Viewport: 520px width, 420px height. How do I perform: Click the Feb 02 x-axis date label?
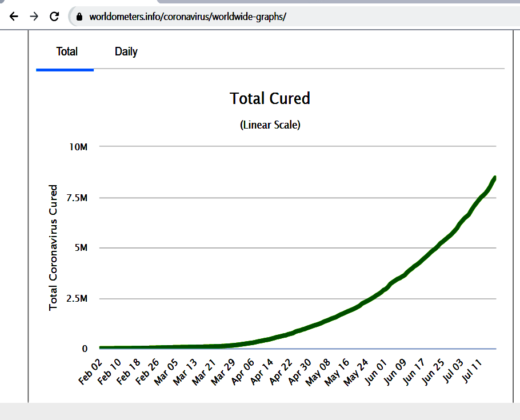click(x=90, y=372)
